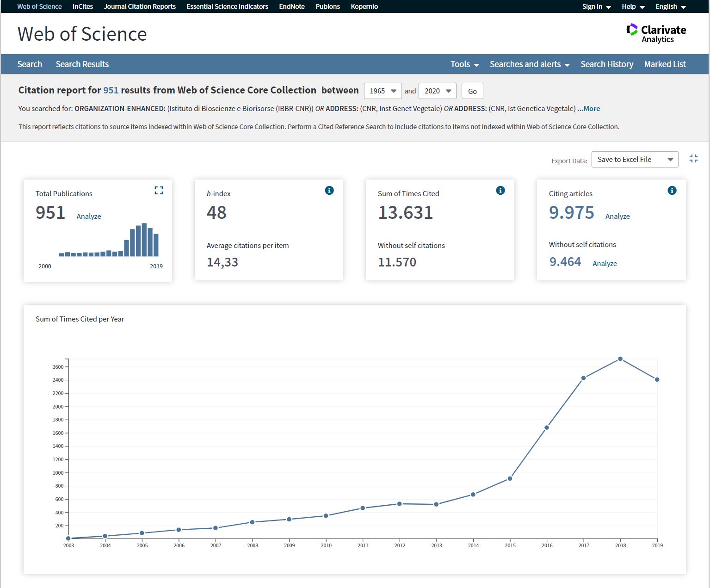
Task: Click the 2017 data point on chart
Action: click(x=584, y=378)
